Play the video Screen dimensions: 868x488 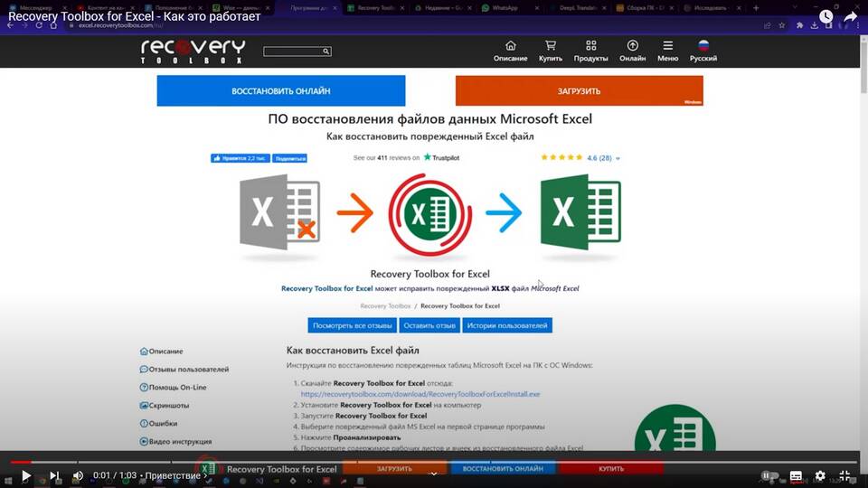pos(25,475)
